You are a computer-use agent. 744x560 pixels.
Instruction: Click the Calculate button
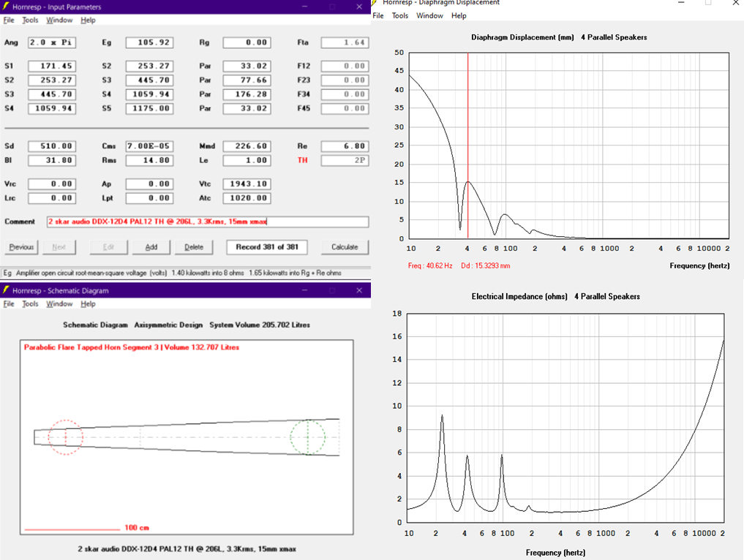click(x=345, y=247)
